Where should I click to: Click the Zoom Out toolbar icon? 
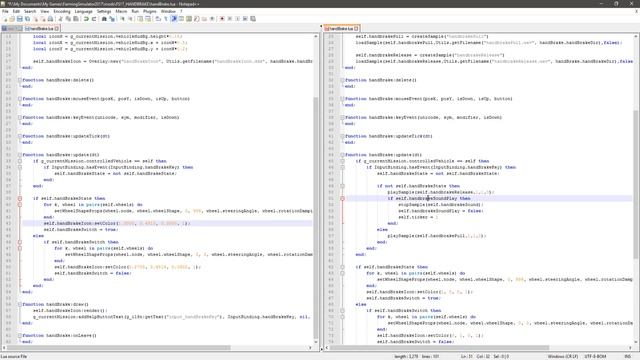[130, 19]
